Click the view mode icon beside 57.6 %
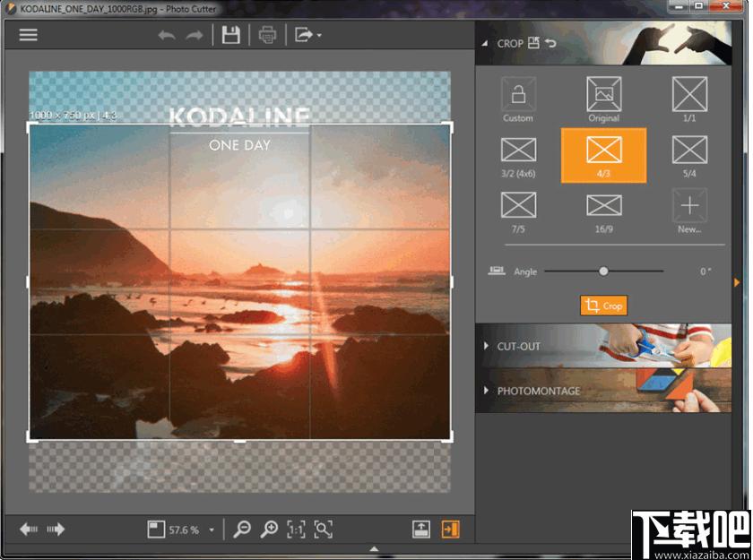The width and height of the screenshot is (753, 560). [x=156, y=530]
